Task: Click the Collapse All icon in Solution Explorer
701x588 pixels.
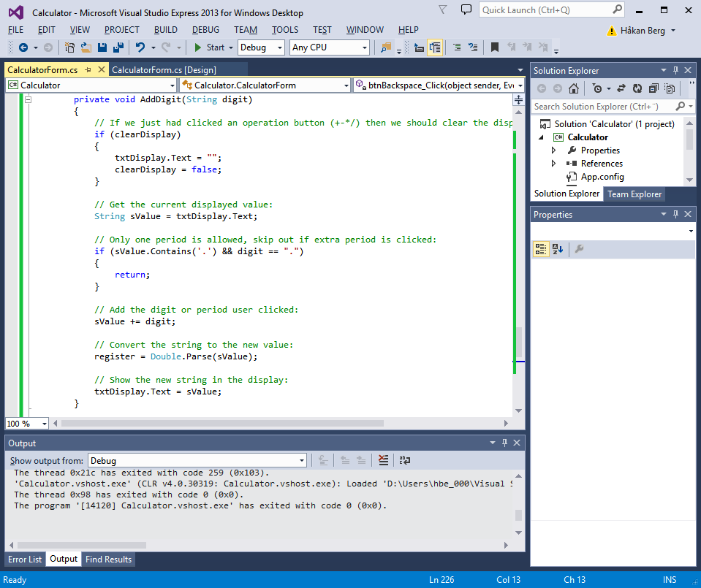Action: click(x=653, y=88)
